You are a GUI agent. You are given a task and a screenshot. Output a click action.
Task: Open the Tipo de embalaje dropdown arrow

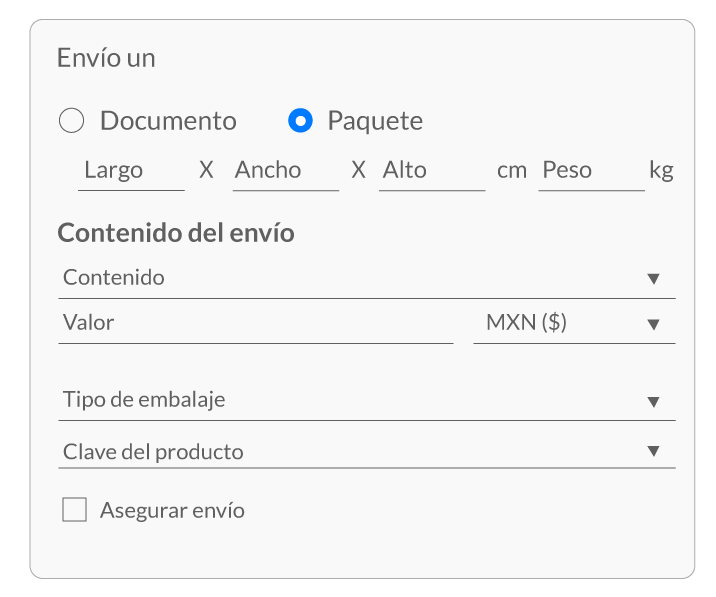coord(653,401)
